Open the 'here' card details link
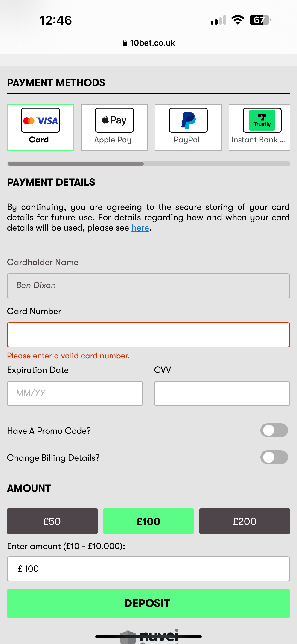The height and width of the screenshot is (644, 297). tap(140, 228)
